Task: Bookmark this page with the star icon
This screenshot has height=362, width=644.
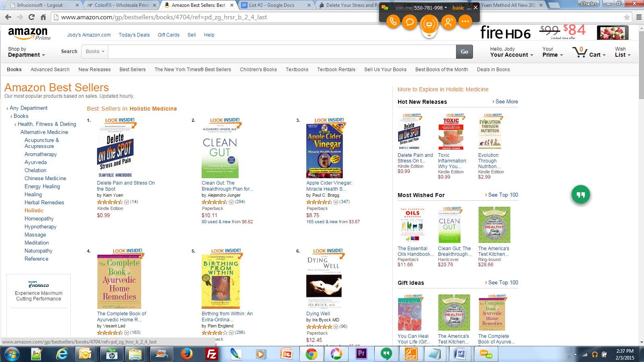Action: coord(627,17)
